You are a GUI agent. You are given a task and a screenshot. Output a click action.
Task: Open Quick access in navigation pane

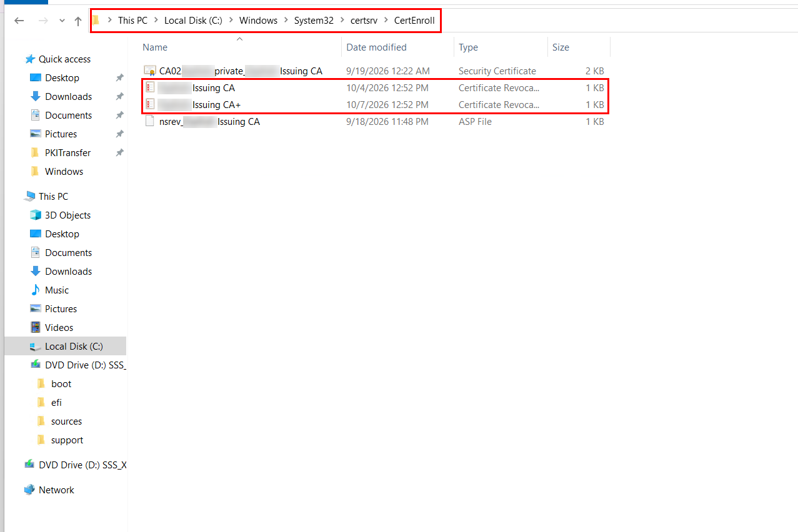point(64,59)
